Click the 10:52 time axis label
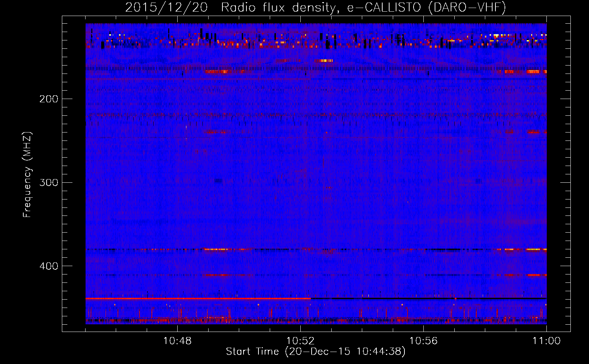The image size is (589, 364). 300,341
